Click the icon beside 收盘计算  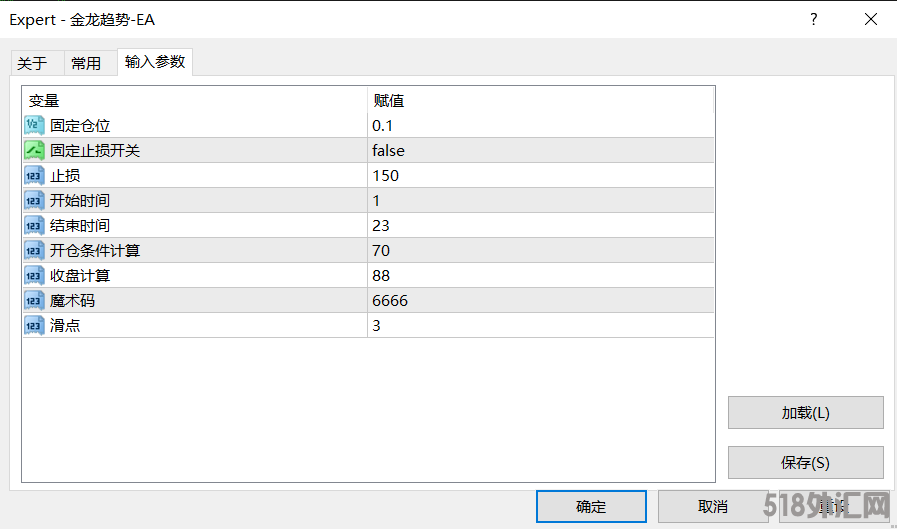[34, 275]
